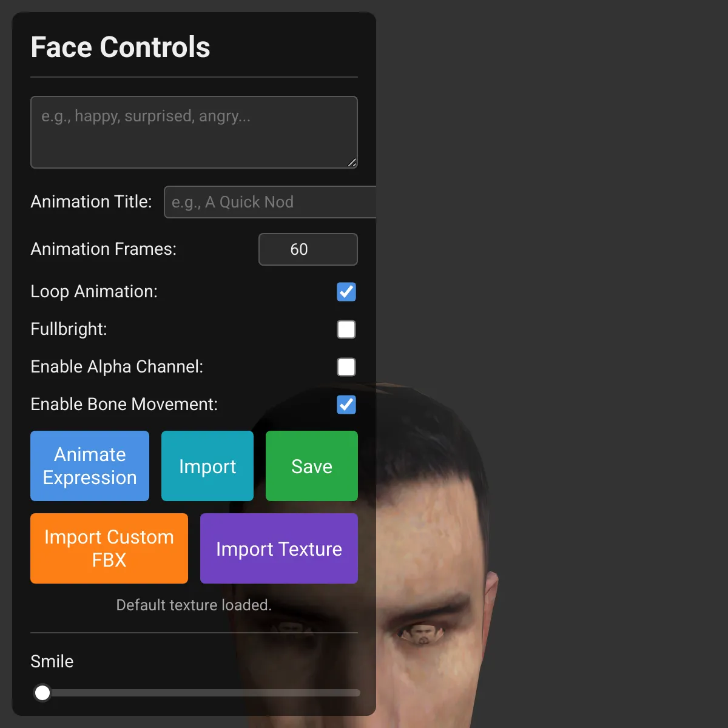Click the Animation Title input field
Image resolution: width=728 pixels, height=728 pixels.
[270, 202]
